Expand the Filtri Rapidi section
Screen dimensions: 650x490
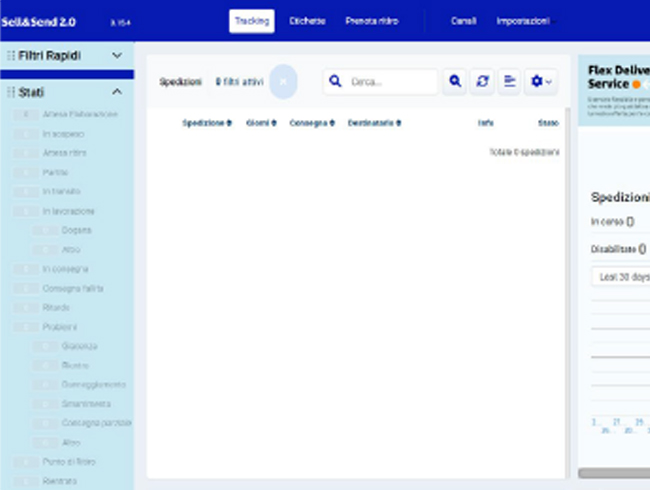tap(116, 56)
